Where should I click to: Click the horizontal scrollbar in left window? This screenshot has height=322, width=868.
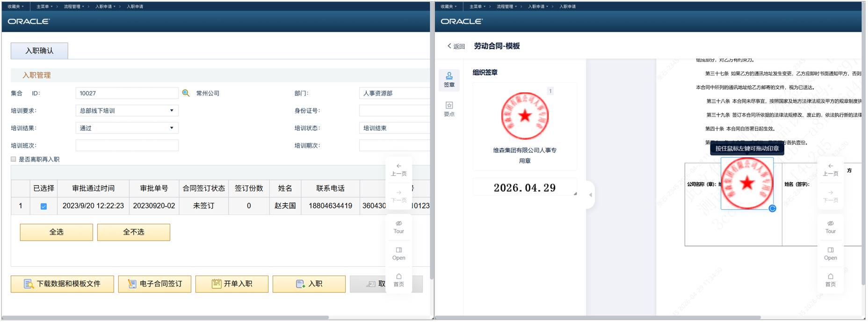[x=187, y=317]
